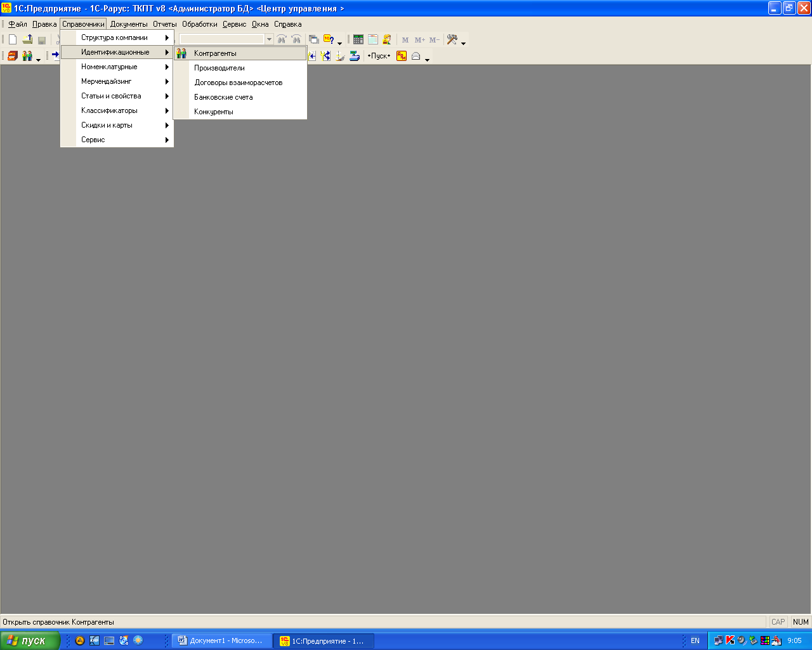This screenshot has width=812, height=650.
Task: Click the hammer and wrench settings icon
Action: coord(452,39)
